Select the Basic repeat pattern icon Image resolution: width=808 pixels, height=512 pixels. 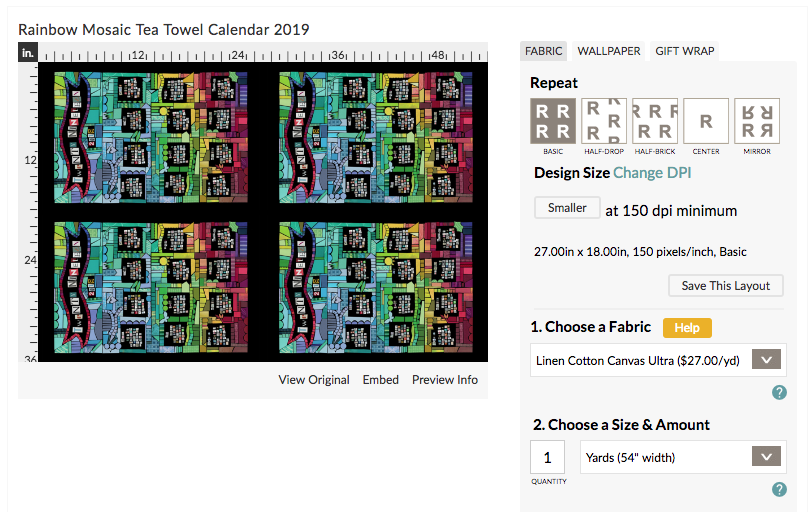(553, 121)
